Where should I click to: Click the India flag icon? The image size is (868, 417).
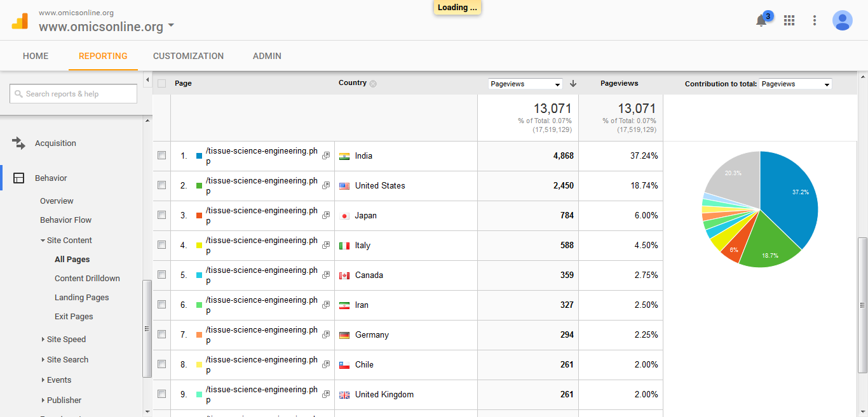[344, 156]
